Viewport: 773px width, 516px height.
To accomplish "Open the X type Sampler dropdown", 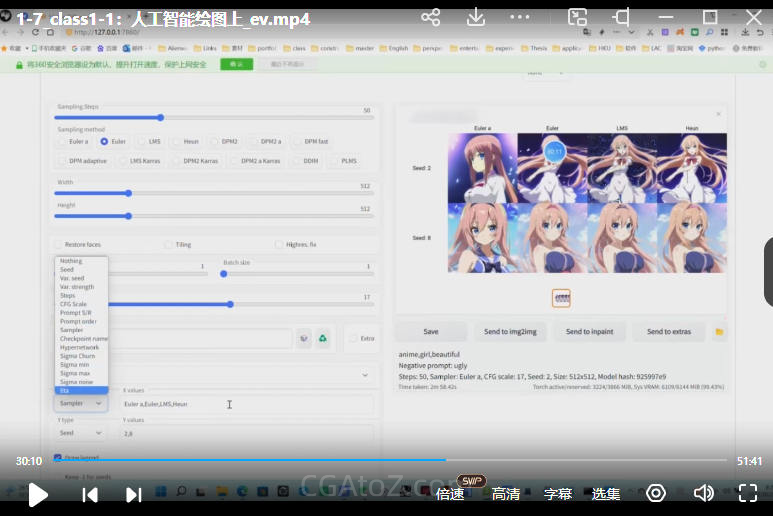I will pyautogui.click(x=80, y=403).
